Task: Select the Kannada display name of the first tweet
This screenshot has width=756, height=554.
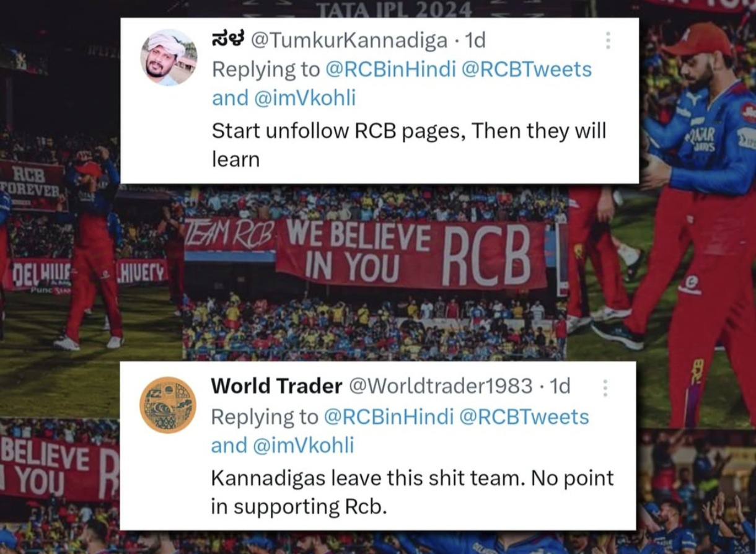Action: (229, 40)
